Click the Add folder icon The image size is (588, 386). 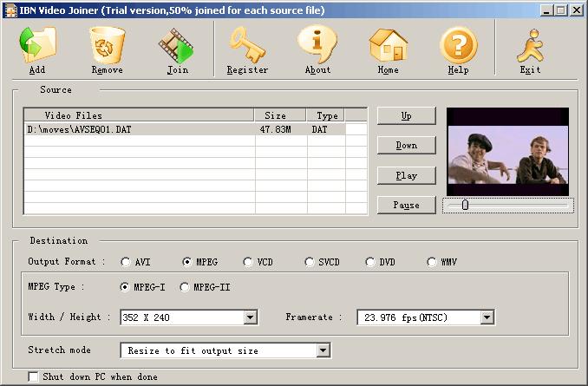37,44
